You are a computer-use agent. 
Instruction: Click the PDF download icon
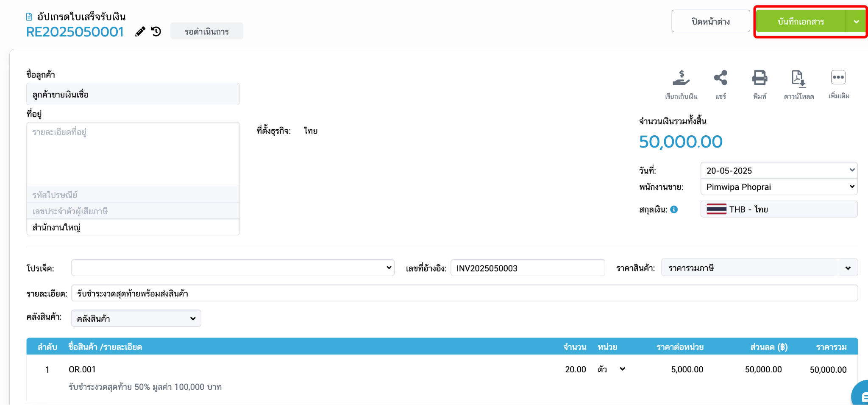[798, 78]
